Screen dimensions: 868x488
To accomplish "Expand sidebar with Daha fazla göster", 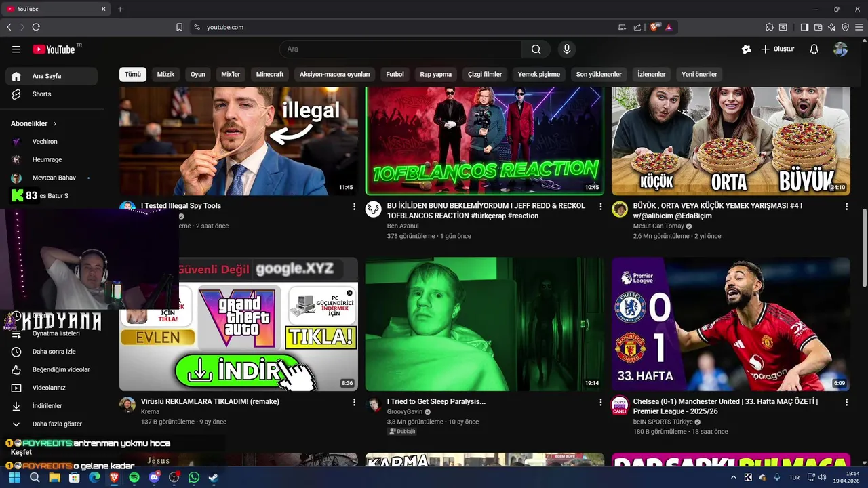I will click(x=52, y=424).
